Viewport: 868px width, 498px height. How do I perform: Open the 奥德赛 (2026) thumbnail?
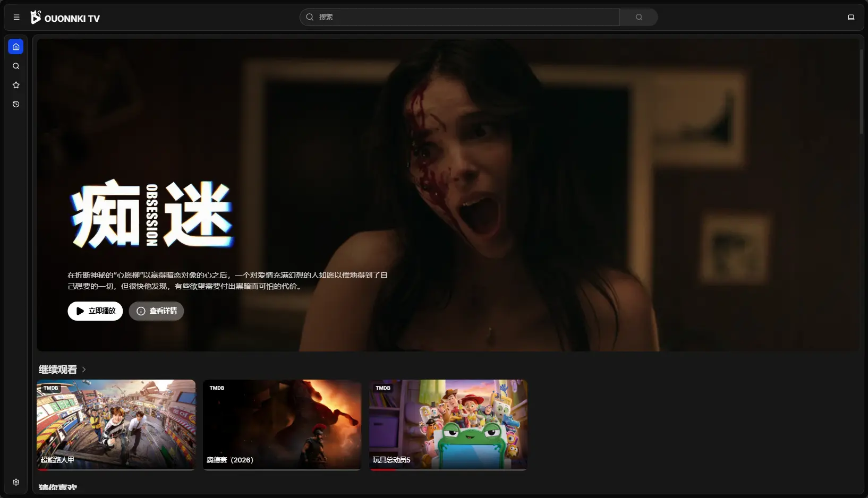pos(282,424)
